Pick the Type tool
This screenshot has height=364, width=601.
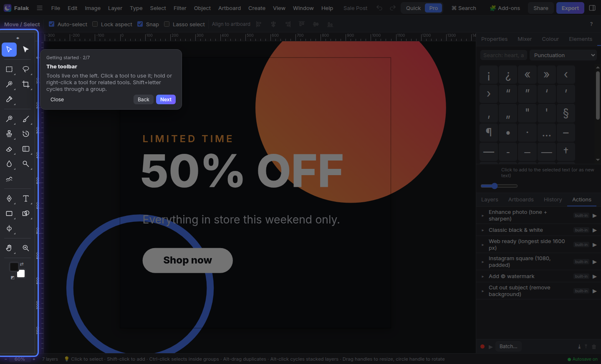pyautogui.click(x=26, y=198)
